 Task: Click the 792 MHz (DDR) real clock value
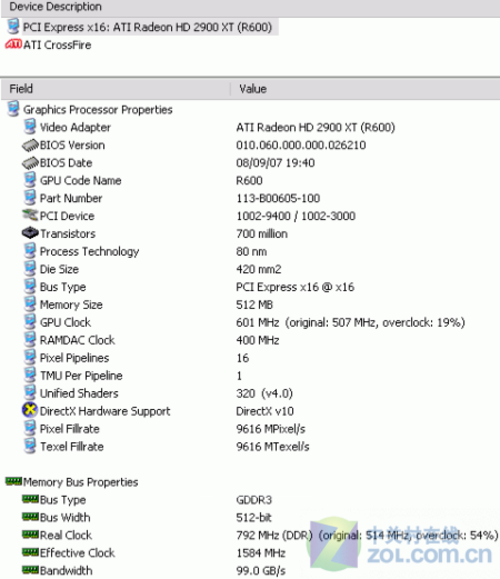[274, 535]
